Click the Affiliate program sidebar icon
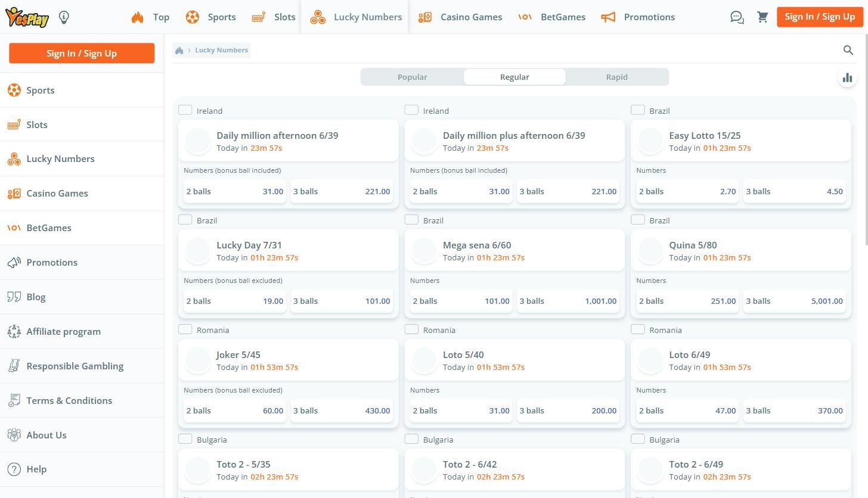 click(14, 332)
